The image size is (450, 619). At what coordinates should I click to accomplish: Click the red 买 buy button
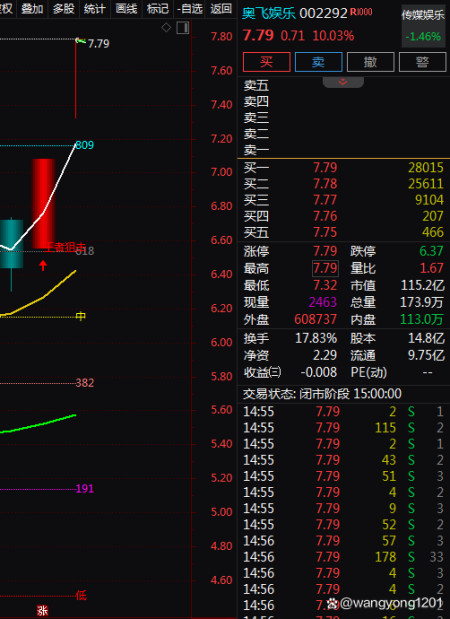coord(267,62)
